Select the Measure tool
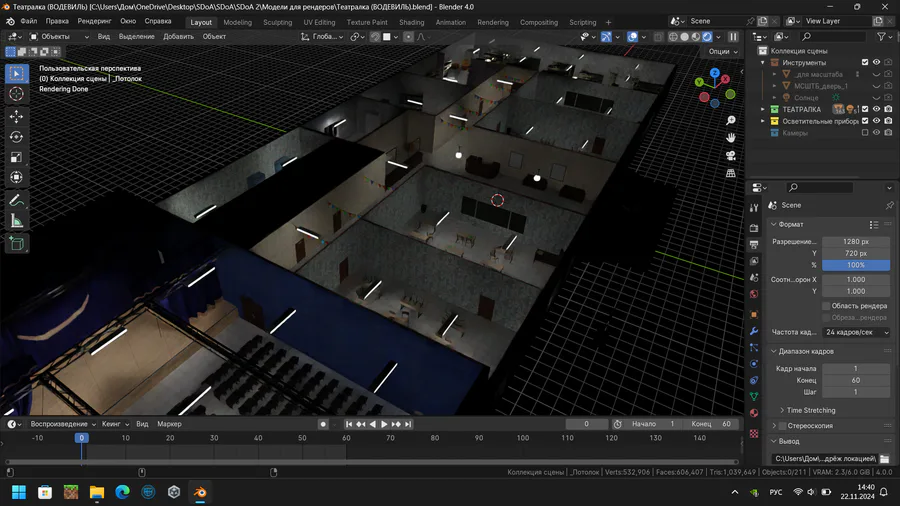The width and height of the screenshot is (900, 506). point(16,221)
